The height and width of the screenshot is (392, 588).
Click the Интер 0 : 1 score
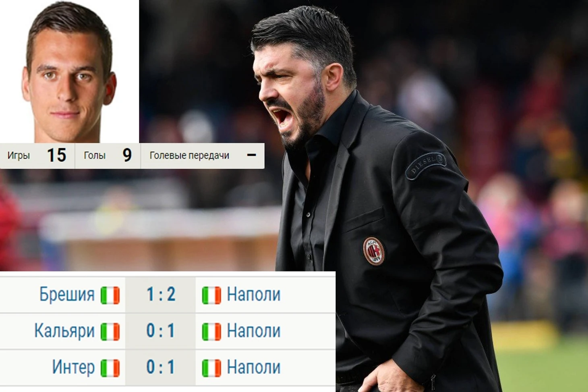tap(161, 367)
